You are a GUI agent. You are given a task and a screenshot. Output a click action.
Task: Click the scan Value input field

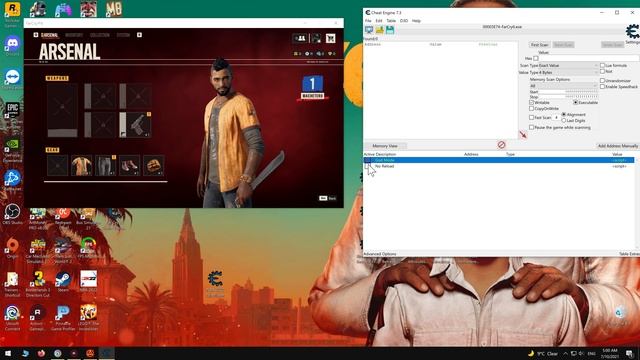pyautogui.click(x=589, y=58)
